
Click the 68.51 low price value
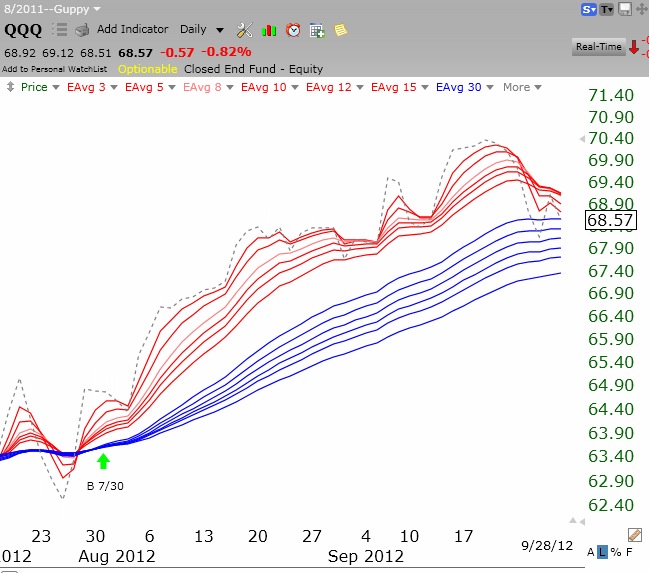(x=96, y=53)
